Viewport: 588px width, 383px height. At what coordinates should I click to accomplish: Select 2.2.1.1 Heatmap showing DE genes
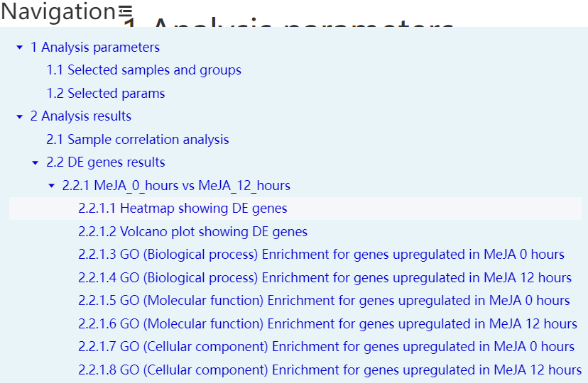tap(183, 209)
